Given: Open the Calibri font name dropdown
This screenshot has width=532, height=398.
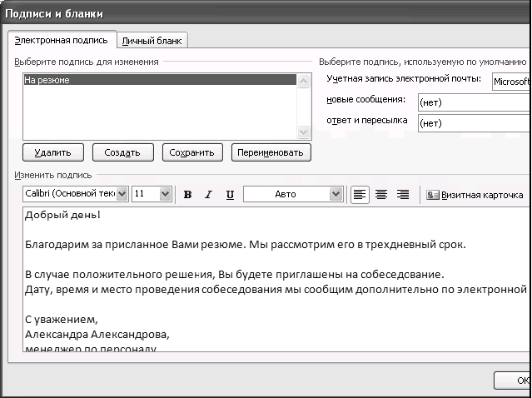Looking at the screenshot, I should click(x=122, y=194).
